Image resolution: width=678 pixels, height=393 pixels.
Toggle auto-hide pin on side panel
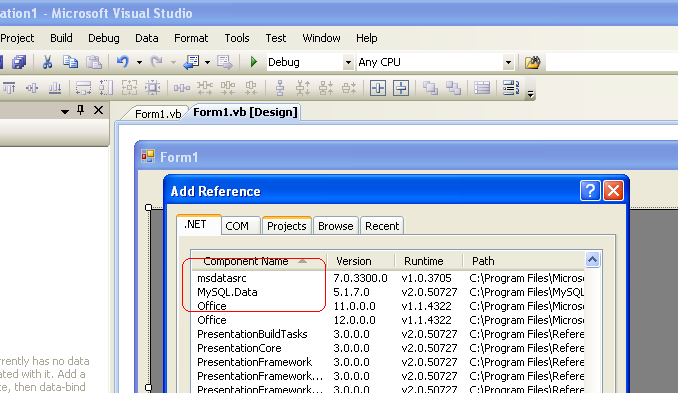80,110
